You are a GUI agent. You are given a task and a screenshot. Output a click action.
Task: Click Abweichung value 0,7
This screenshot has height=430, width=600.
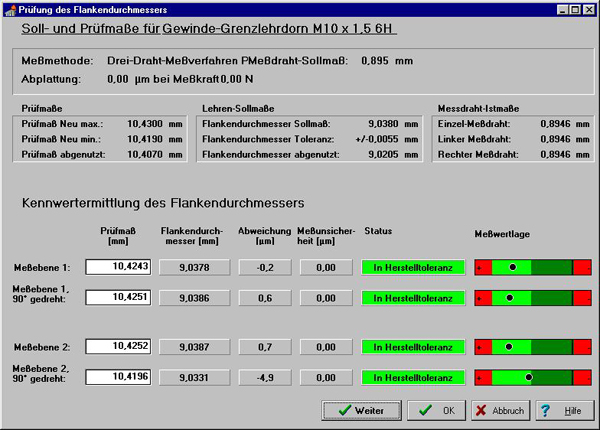pyautogui.click(x=265, y=347)
